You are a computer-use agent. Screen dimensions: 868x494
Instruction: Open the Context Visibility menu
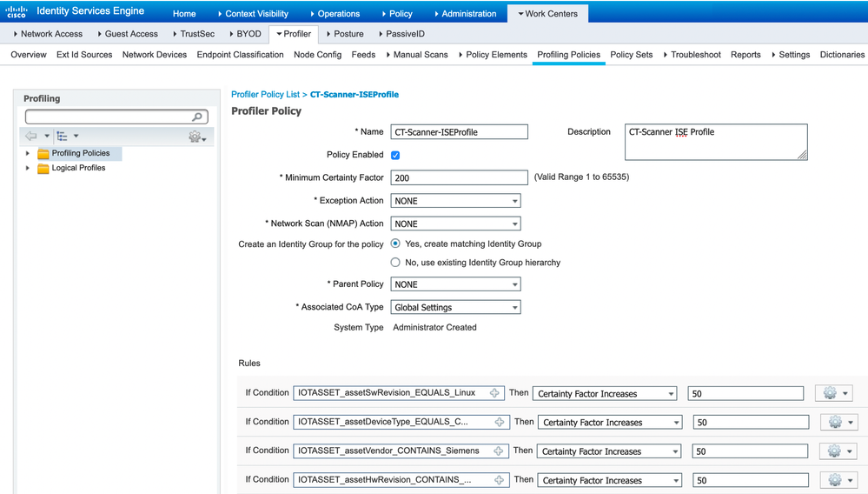tap(253, 14)
